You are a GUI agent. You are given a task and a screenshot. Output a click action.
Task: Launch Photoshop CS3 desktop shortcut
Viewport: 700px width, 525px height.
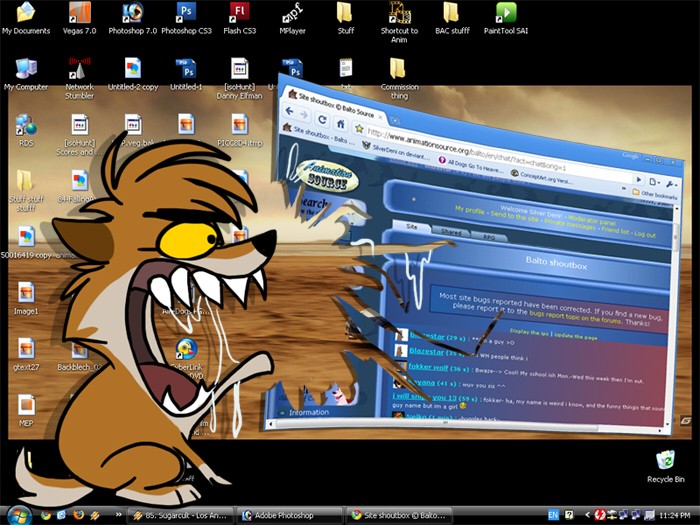tap(186, 18)
